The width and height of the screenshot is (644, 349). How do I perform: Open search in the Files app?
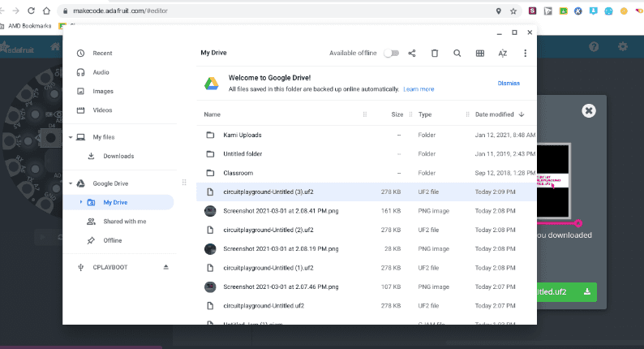pos(457,53)
